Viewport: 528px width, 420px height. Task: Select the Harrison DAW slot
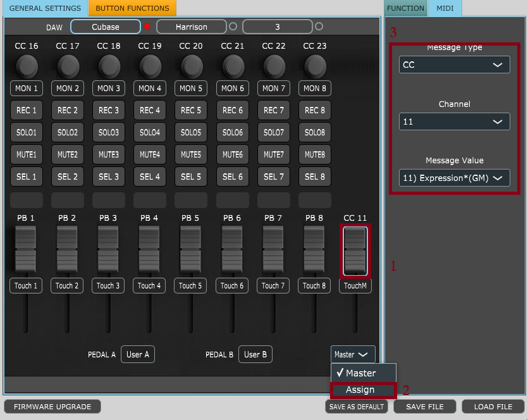pos(191,27)
